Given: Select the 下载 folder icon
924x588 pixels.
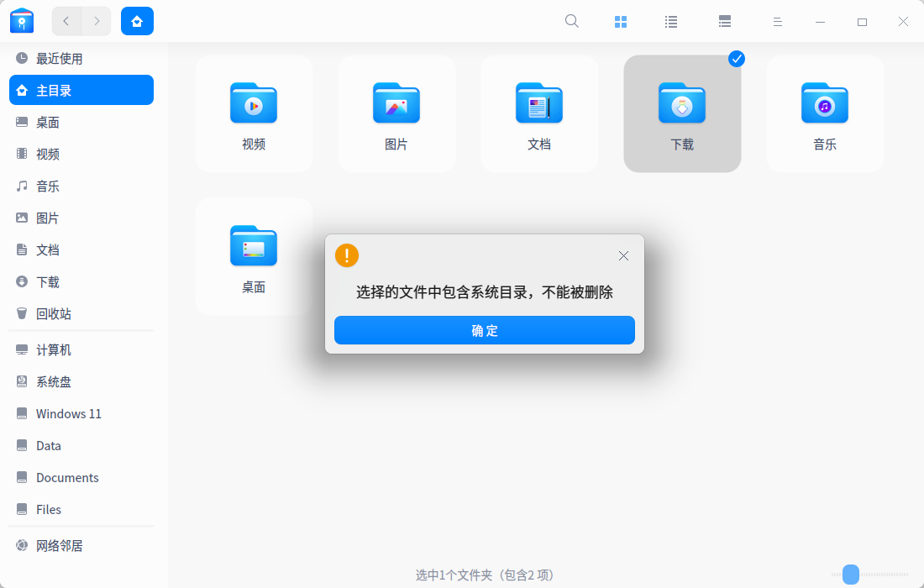Looking at the screenshot, I should 682,103.
